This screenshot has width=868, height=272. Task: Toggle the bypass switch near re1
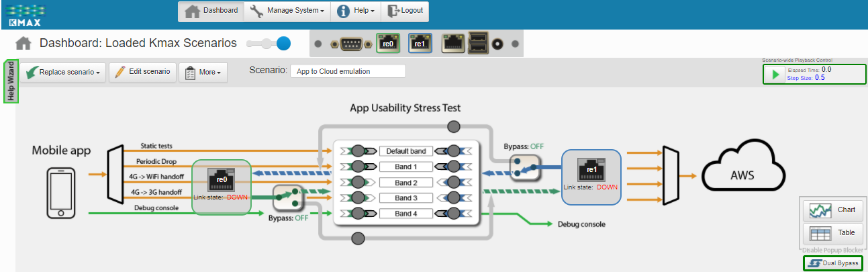[526, 168]
